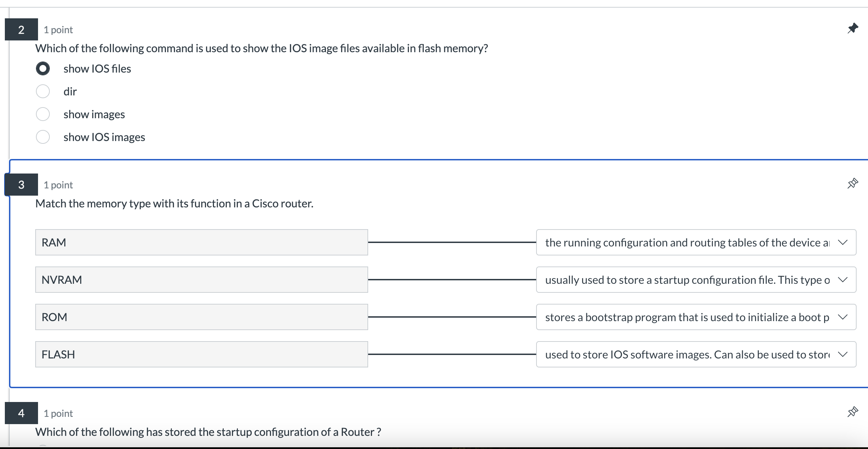
Task: Pin question 3 with the pin icon
Action: click(852, 184)
